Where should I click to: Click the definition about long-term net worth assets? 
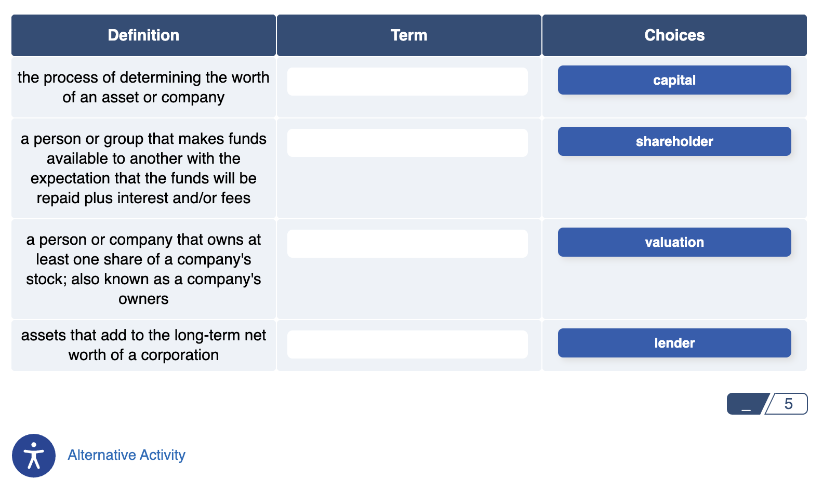pyautogui.click(x=143, y=345)
